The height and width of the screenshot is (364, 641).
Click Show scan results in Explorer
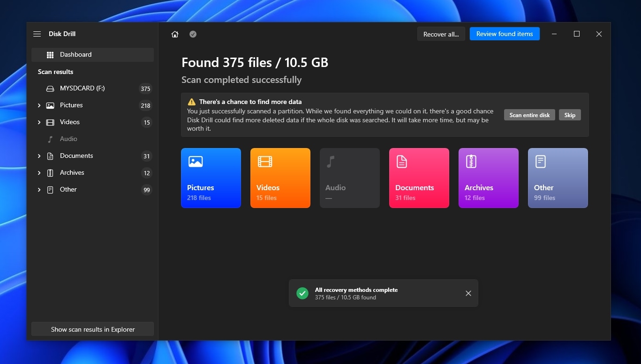pyautogui.click(x=92, y=329)
